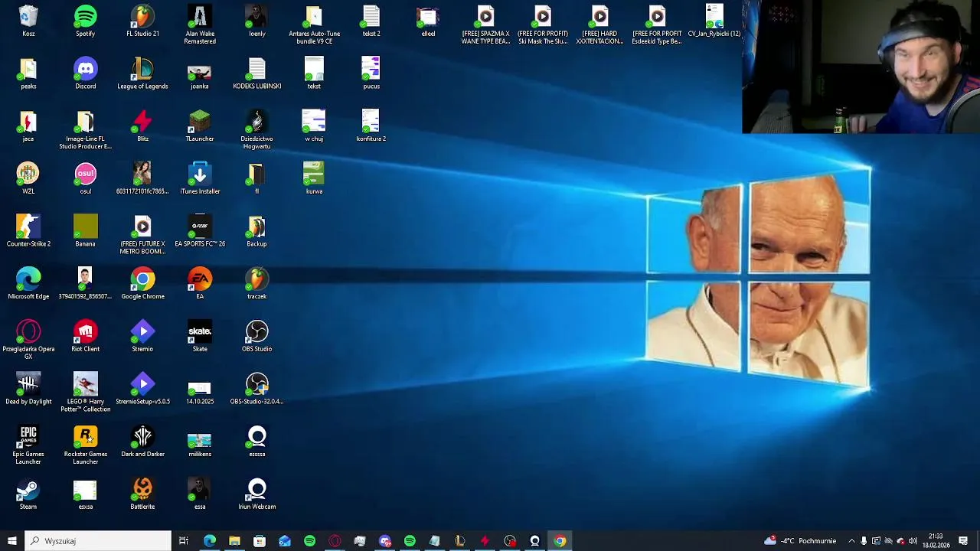This screenshot has height=551, width=980.
Task: Select the osu! desktop icon
Action: (x=85, y=178)
